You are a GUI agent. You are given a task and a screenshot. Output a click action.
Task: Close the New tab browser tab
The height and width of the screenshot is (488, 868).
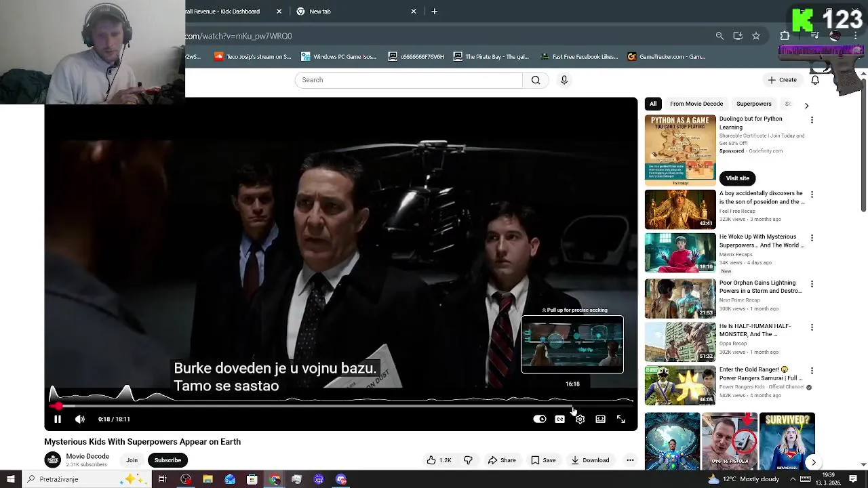click(x=414, y=12)
